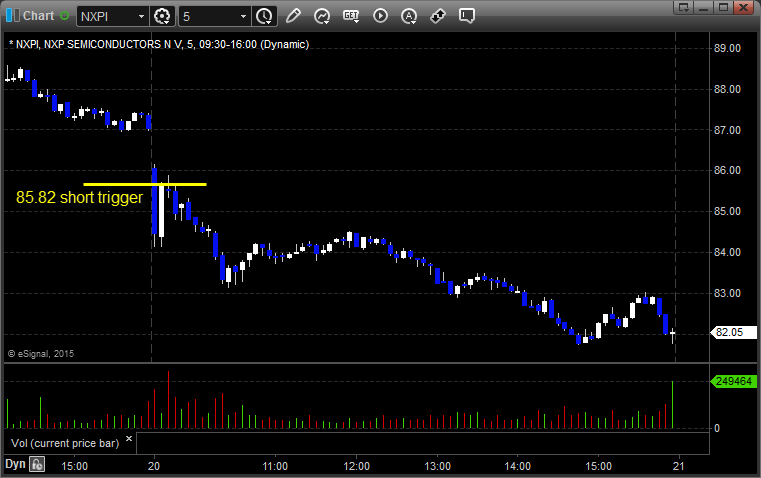Open the symbol settings gear menu
Screen dimensions: 761x478
(x=162, y=16)
